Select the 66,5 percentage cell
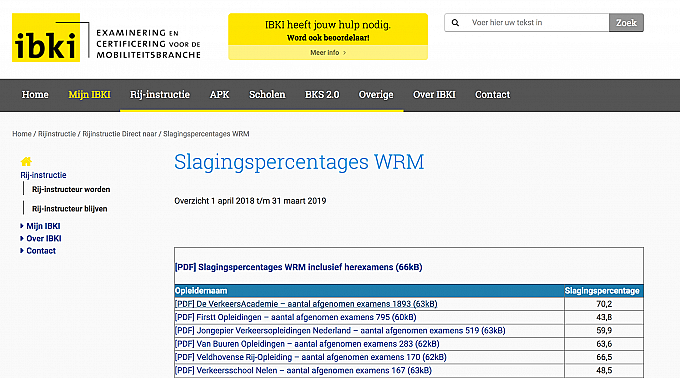The width and height of the screenshot is (680, 378). (604, 357)
